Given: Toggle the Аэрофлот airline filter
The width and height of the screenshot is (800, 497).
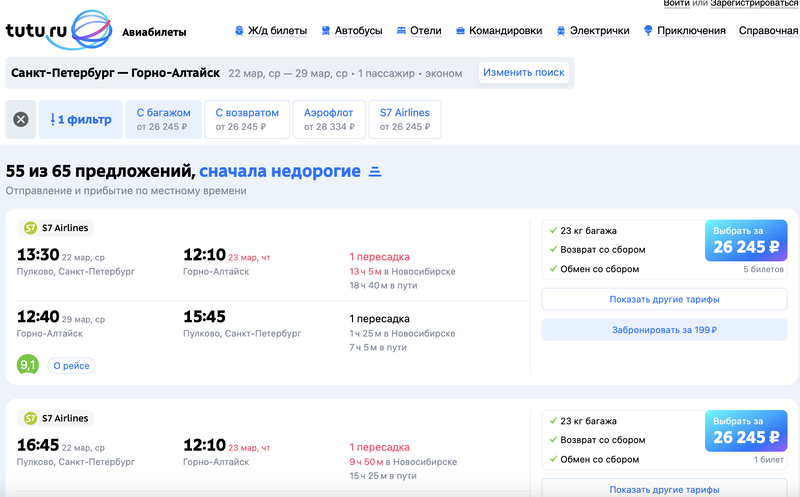Looking at the screenshot, I should (329, 119).
